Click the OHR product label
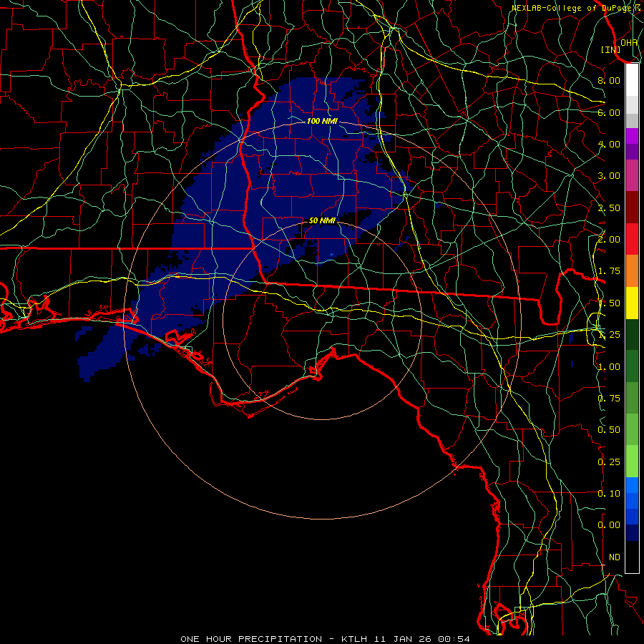Image resolution: width=644 pixels, height=644 pixels. coord(629,42)
